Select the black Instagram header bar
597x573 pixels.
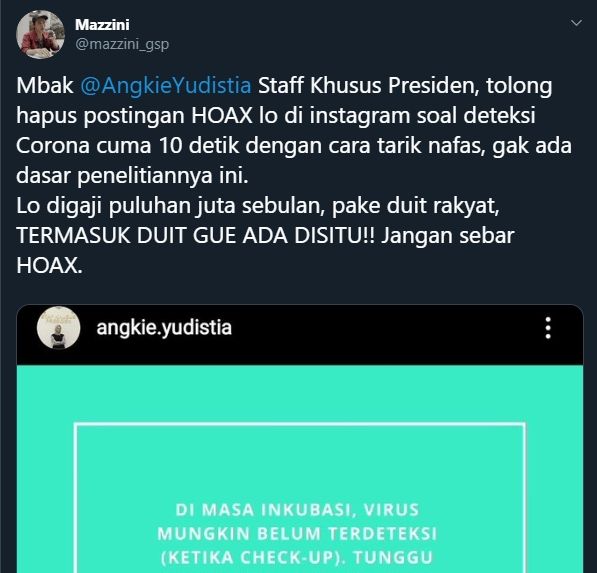(x=300, y=335)
